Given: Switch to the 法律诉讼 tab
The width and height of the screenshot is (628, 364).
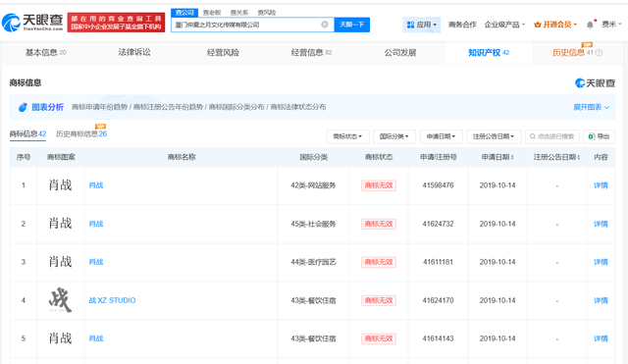Looking at the screenshot, I should (x=134, y=52).
